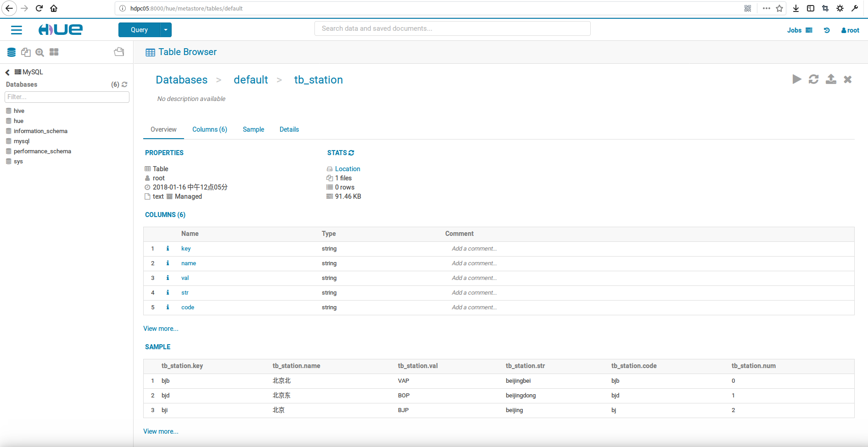
Task: Open the name column link
Action: click(189, 263)
